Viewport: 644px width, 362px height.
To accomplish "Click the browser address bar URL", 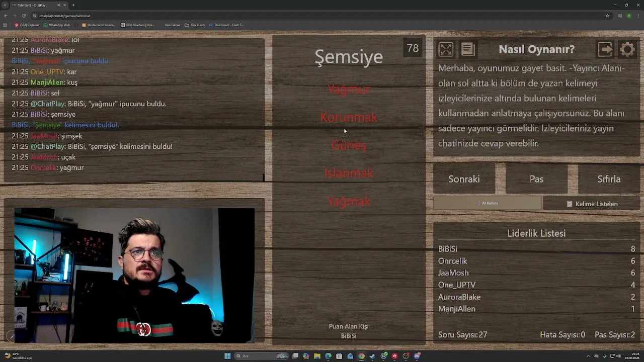I will 65,16.
